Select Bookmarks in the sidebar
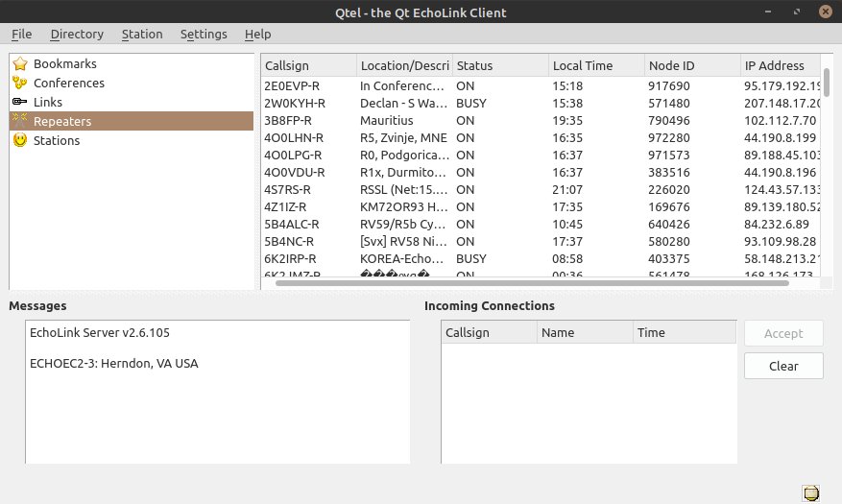The image size is (842, 504). (131, 63)
